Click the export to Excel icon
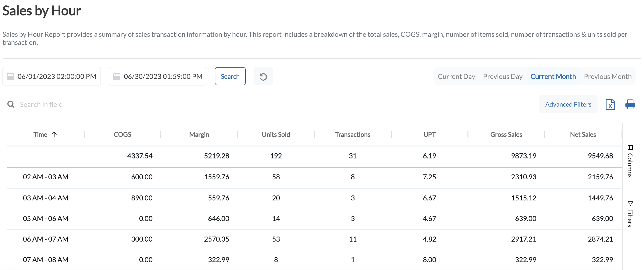 point(610,104)
